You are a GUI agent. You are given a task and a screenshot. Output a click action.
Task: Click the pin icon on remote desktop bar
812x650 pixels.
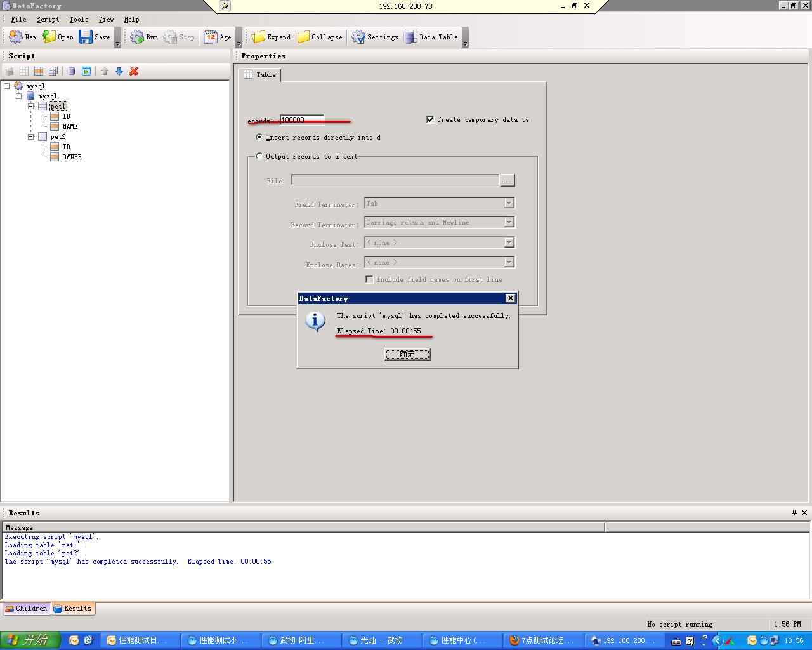coord(225,6)
